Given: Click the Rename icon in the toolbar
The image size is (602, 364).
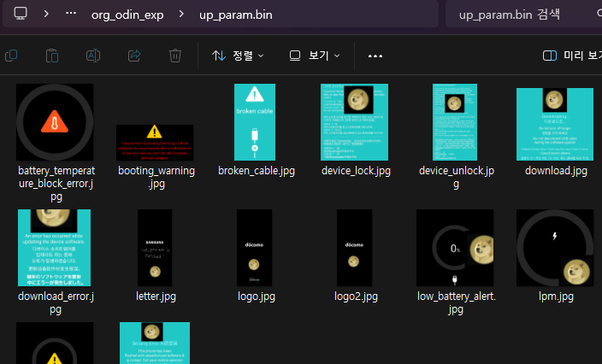Looking at the screenshot, I should pos(93,56).
